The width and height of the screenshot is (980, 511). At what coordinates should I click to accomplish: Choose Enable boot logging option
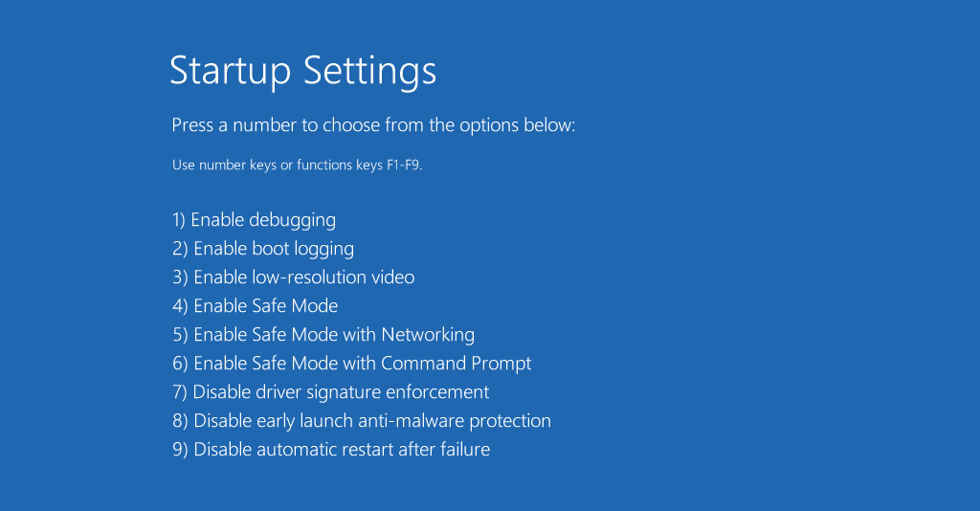tap(263, 249)
